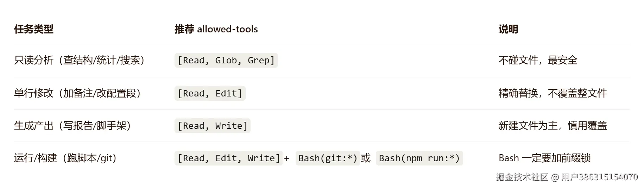Click the 推荐 allowed-tools column header
The height and width of the screenshot is (188, 644).
pyautogui.click(x=216, y=29)
